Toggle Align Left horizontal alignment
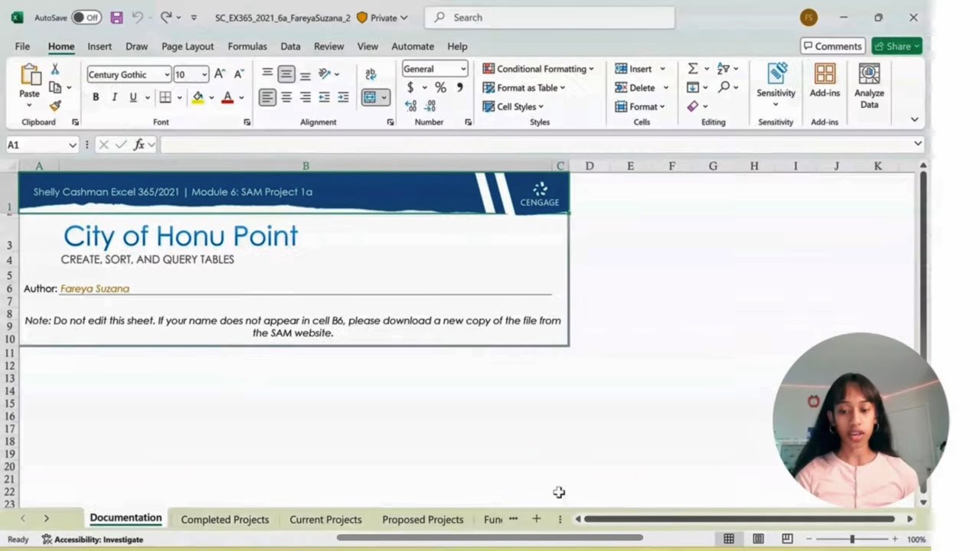The width and height of the screenshot is (980, 551). [267, 97]
